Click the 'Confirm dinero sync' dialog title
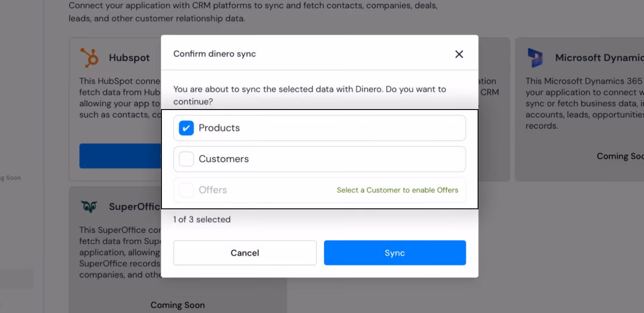The width and height of the screenshot is (644, 313). point(215,54)
